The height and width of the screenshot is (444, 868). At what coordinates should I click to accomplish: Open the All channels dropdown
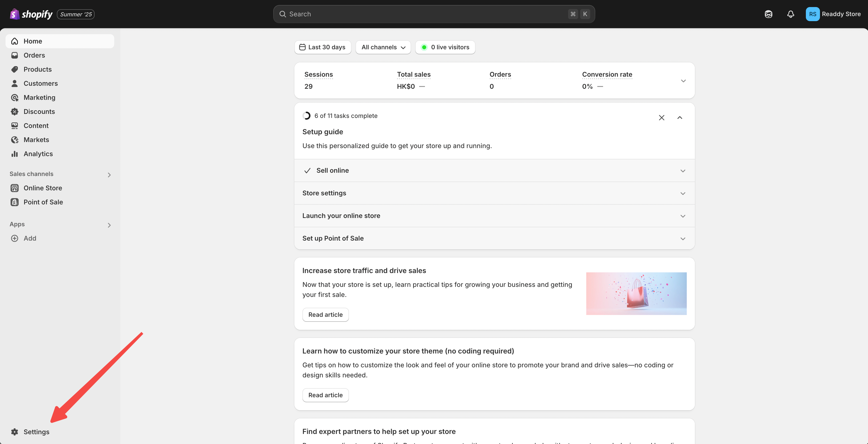(x=383, y=47)
